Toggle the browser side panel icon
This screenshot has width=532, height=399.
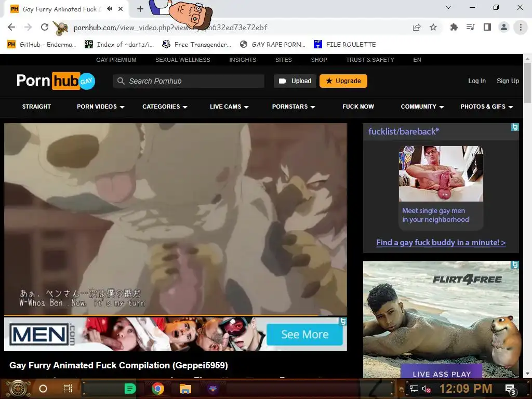click(x=487, y=27)
